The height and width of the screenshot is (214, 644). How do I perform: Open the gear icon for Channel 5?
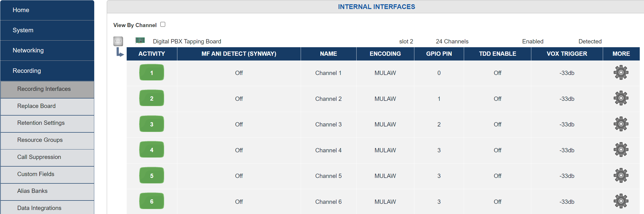pyautogui.click(x=621, y=175)
